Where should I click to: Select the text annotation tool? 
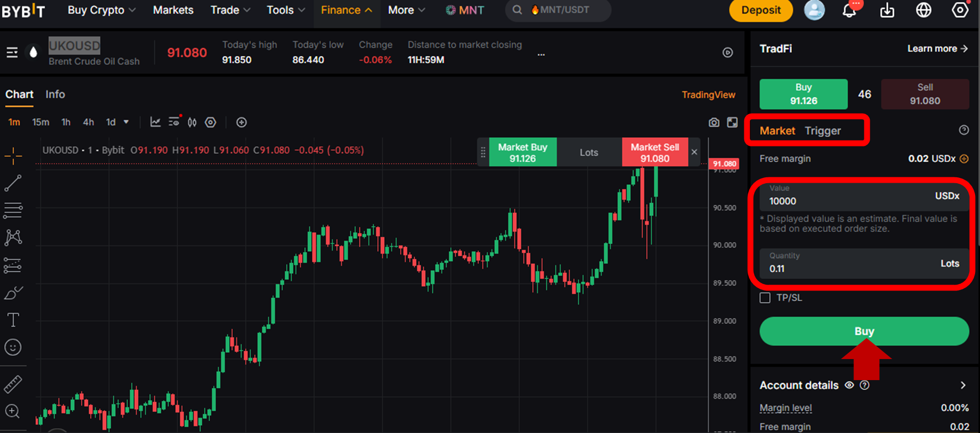coord(13,320)
